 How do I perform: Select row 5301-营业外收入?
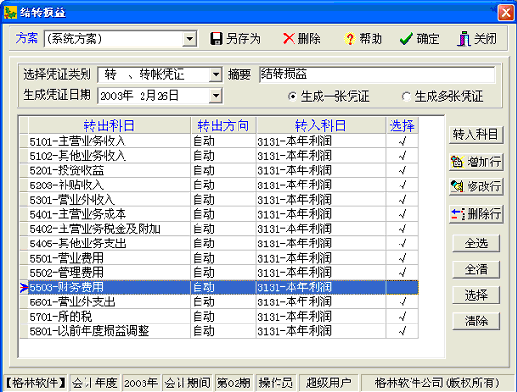(x=219, y=200)
